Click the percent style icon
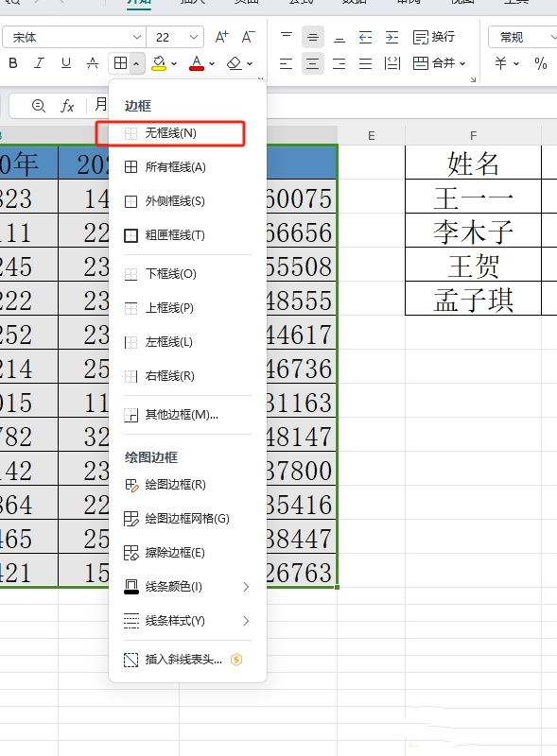Screen dimensions: 557x756 541,63
